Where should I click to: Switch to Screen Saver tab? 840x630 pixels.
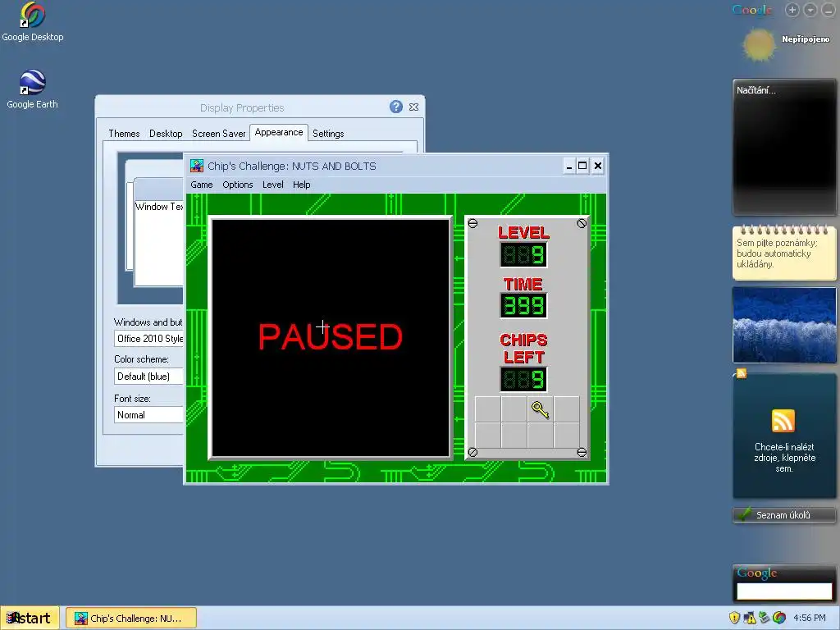coord(218,134)
